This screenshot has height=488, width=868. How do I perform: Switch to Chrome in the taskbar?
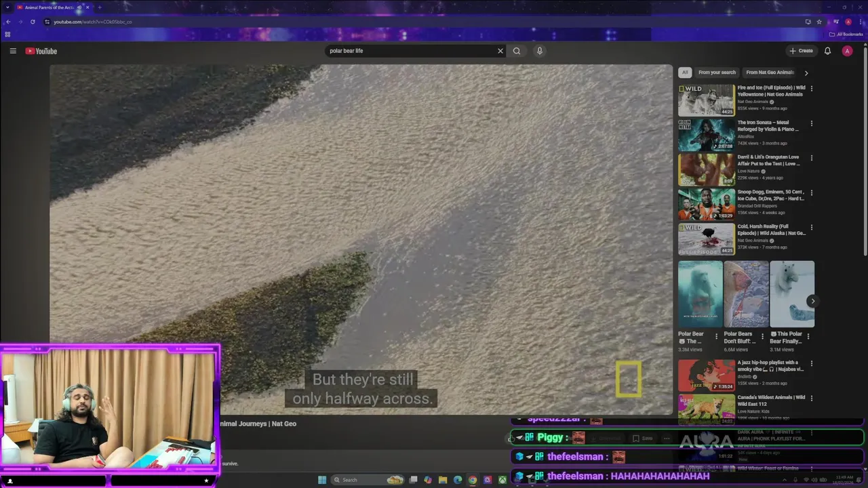pos(473,480)
